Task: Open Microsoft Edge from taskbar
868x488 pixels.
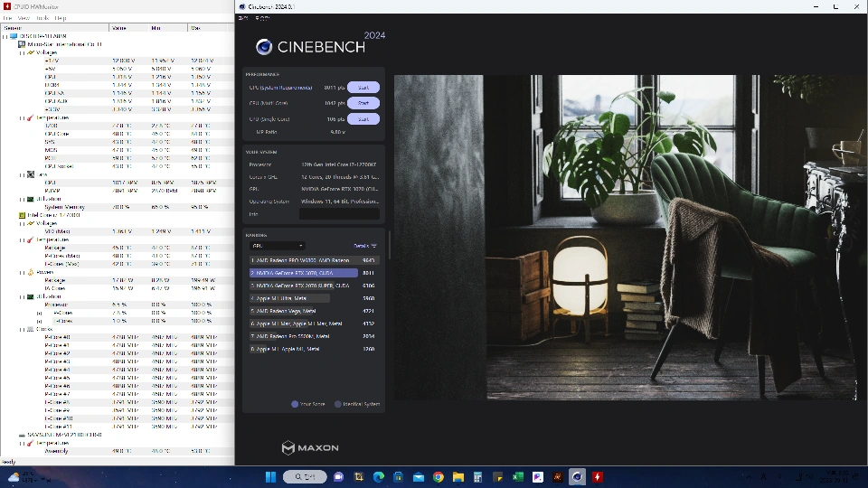Action: (x=379, y=477)
